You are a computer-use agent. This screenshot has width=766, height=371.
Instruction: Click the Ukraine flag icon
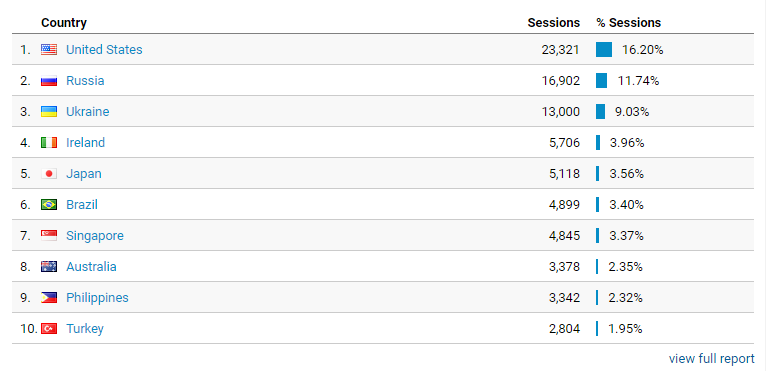coord(49,111)
